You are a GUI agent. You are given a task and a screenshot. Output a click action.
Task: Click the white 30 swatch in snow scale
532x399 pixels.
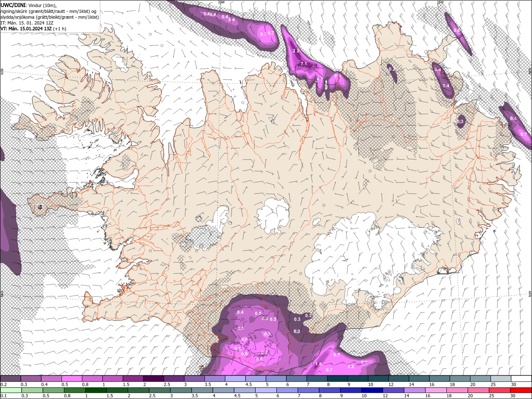click(521, 379)
